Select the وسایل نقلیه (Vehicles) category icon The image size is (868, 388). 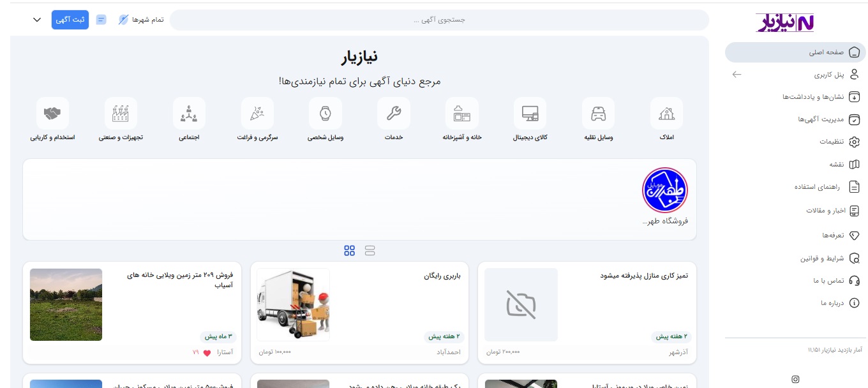pos(598,113)
